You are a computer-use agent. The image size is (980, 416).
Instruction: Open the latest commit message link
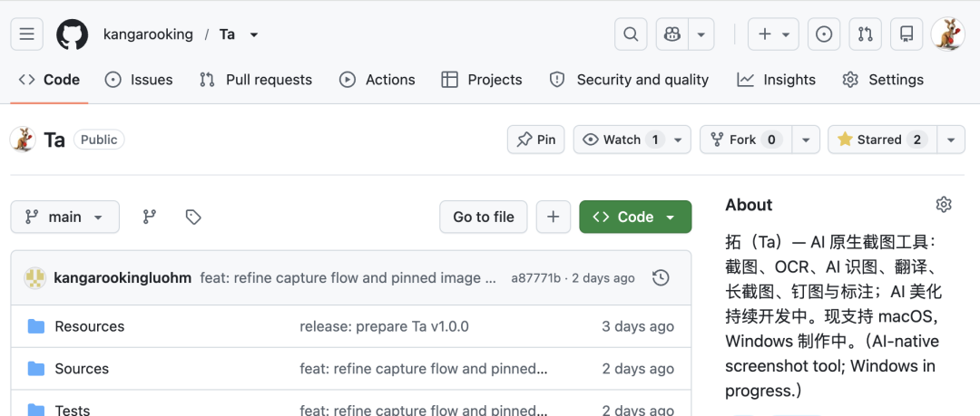pos(348,278)
